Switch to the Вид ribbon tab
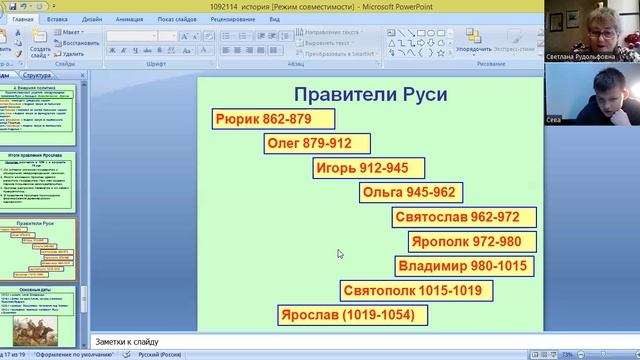Screen dimensions: 640x360 tap(274, 19)
